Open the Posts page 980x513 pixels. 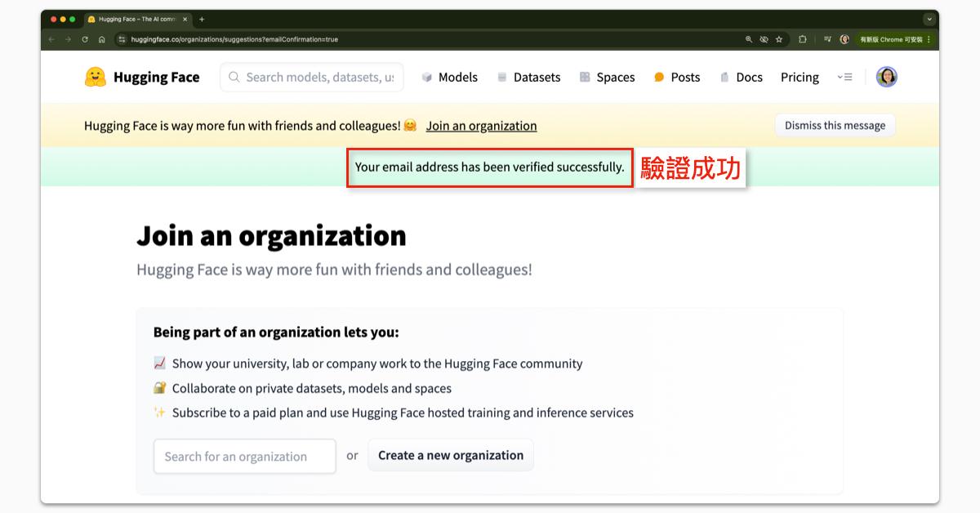point(677,77)
